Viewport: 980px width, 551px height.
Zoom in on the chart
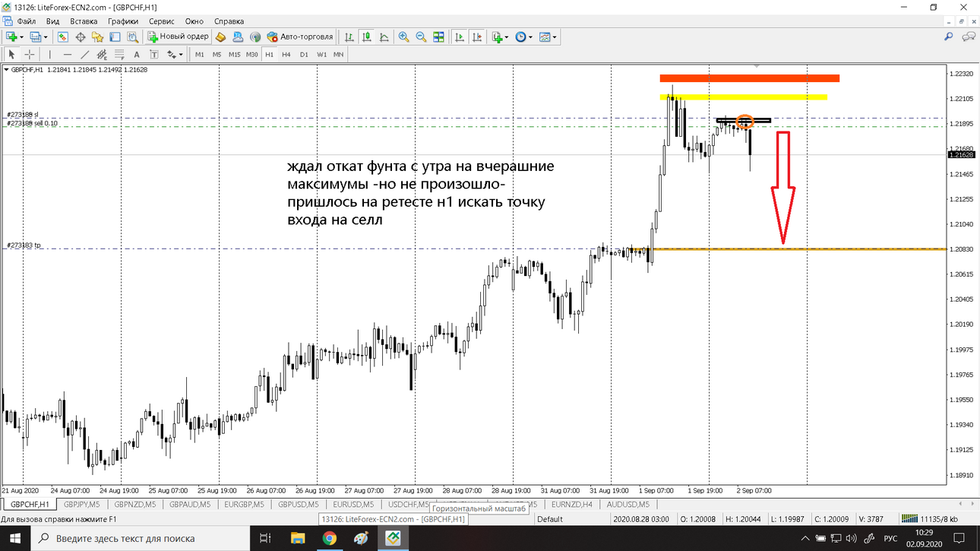tap(403, 36)
